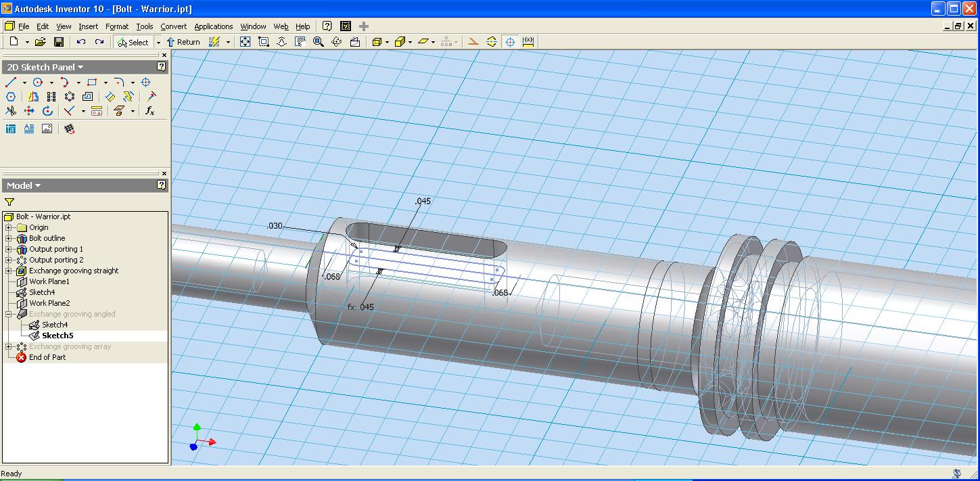The height and width of the screenshot is (481, 980).
Task: Click the magnifier Zoom Selected icon
Action: point(319,42)
